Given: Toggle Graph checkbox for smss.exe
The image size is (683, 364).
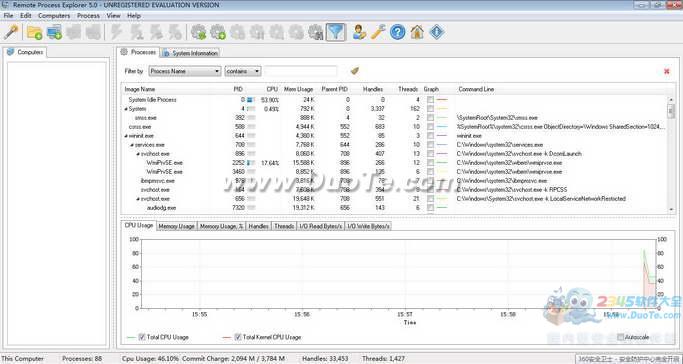Looking at the screenshot, I should click(430, 118).
